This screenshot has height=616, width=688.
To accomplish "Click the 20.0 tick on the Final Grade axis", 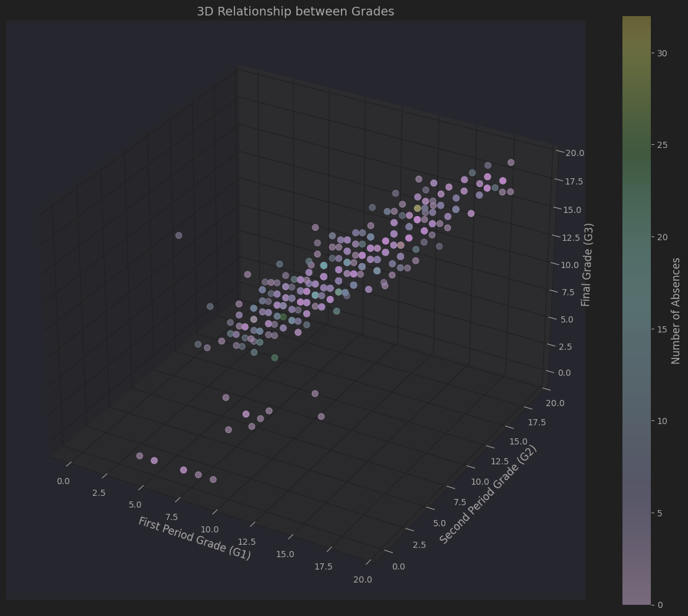I will (574, 153).
